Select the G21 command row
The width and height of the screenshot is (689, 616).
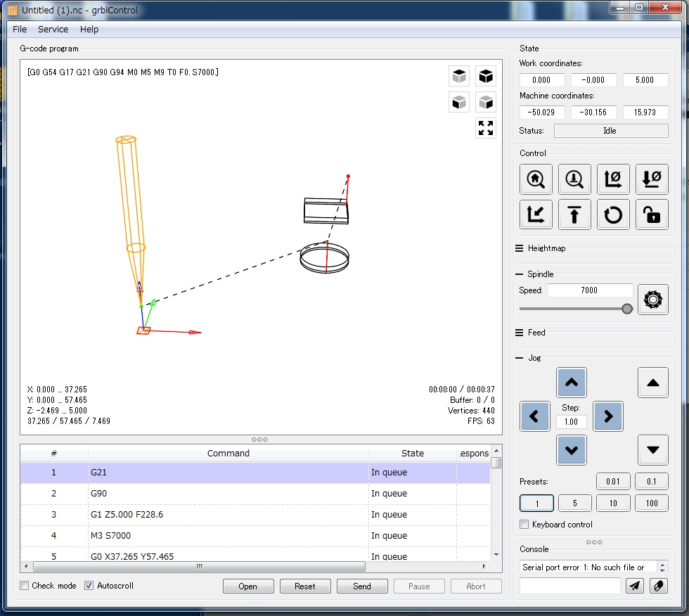(x=255, y=473)
